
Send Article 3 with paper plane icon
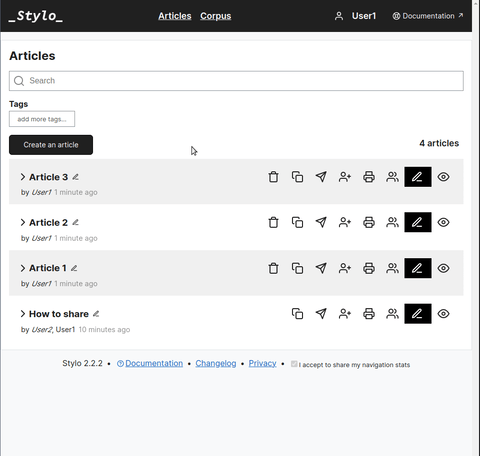pos(321,177)
